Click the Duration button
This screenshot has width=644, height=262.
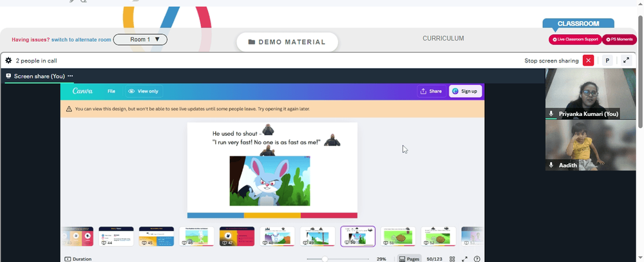[x=78, y=259]
